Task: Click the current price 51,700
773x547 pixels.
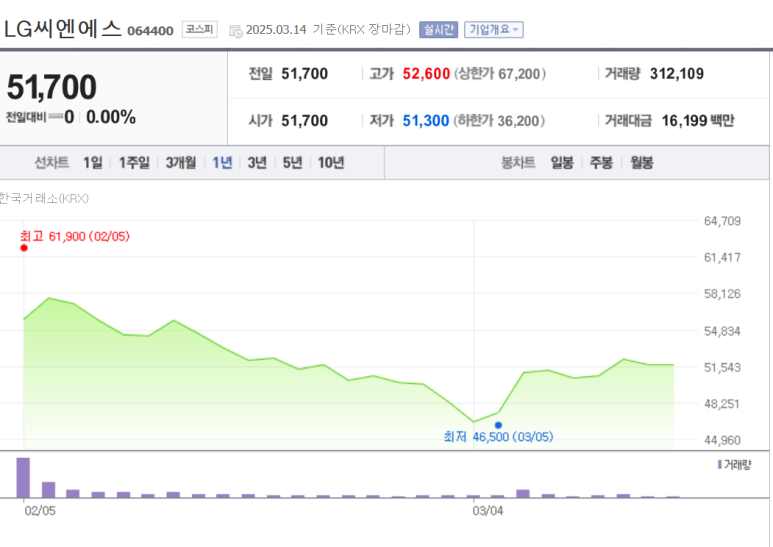Action: point(52,87)
